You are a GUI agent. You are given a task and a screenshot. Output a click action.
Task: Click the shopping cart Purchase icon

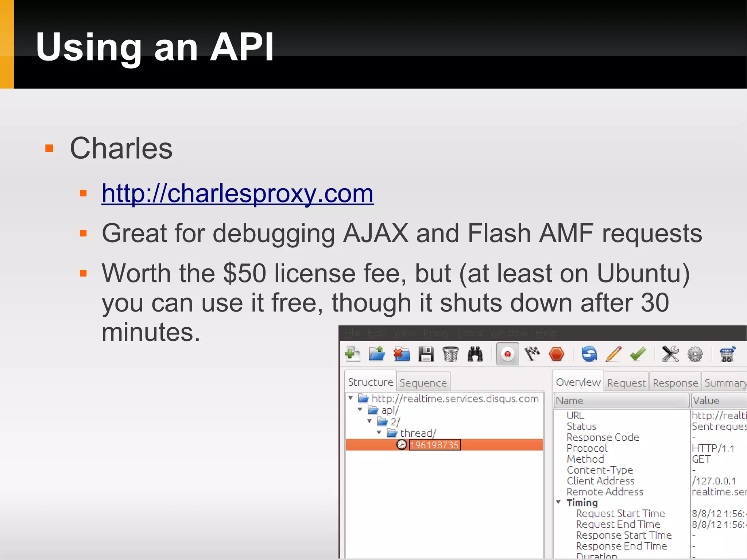coord(727,354)
